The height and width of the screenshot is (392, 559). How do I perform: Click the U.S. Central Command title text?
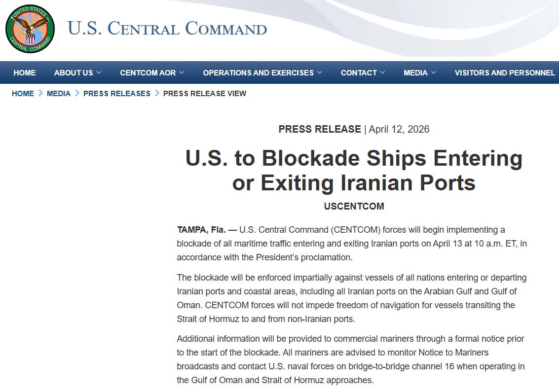tap(167, 29)
